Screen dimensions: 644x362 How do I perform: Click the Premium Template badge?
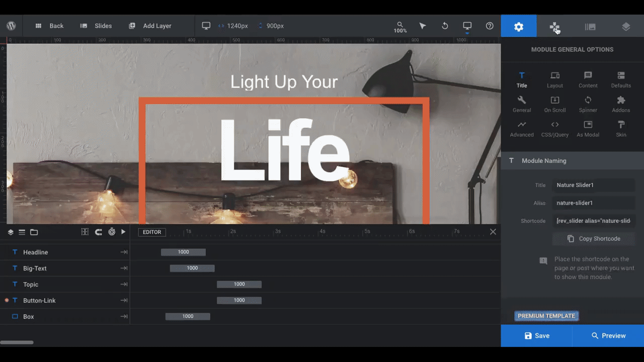[x=546, y=316]
